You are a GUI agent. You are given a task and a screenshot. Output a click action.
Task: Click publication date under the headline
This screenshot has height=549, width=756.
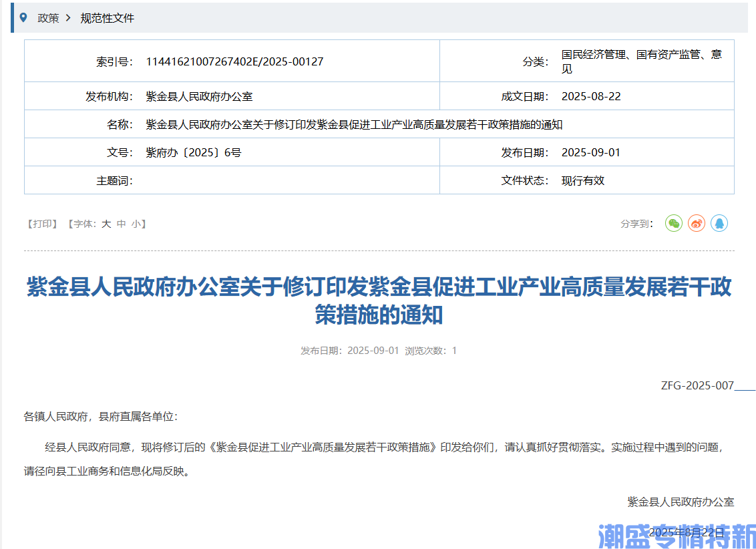(x=349, y=351)
